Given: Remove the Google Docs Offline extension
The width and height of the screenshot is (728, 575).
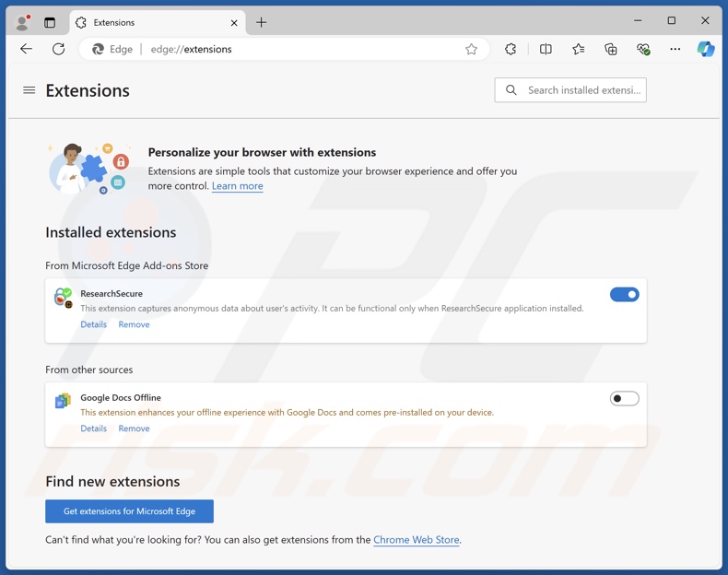Looking at the screenshot, I should tap(134, 428).
